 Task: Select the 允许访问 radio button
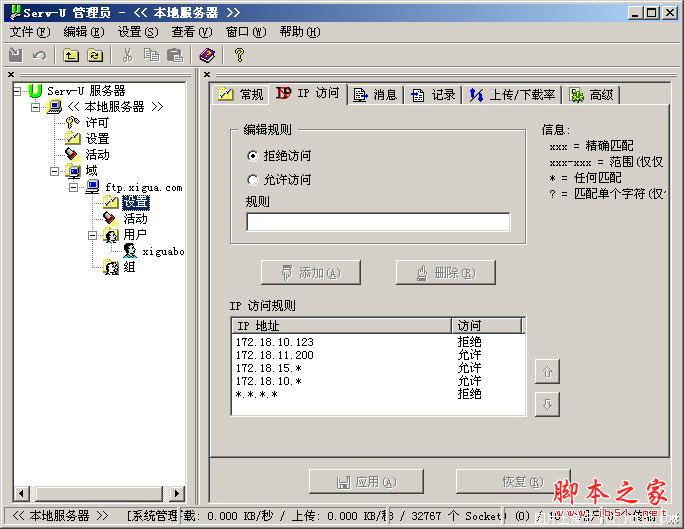(253, 180)
